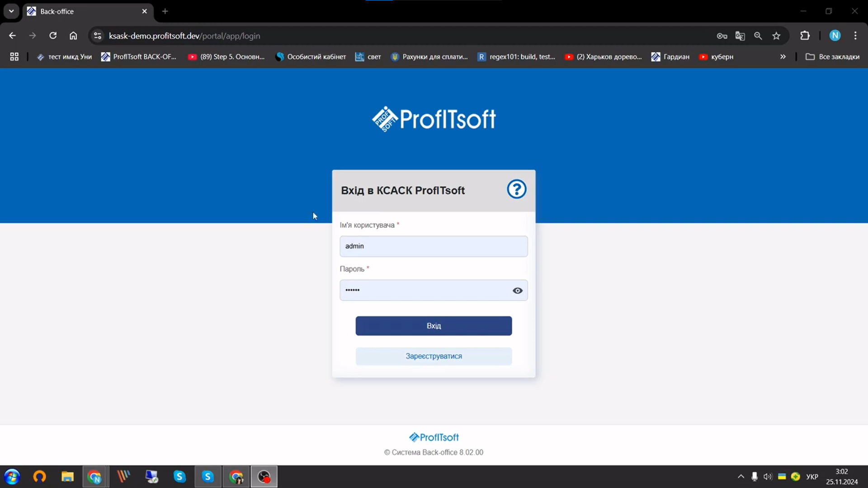Open bookmark (2) Харьков дорево...
This screenshot has height=488, width=868.
coord(603,56)
